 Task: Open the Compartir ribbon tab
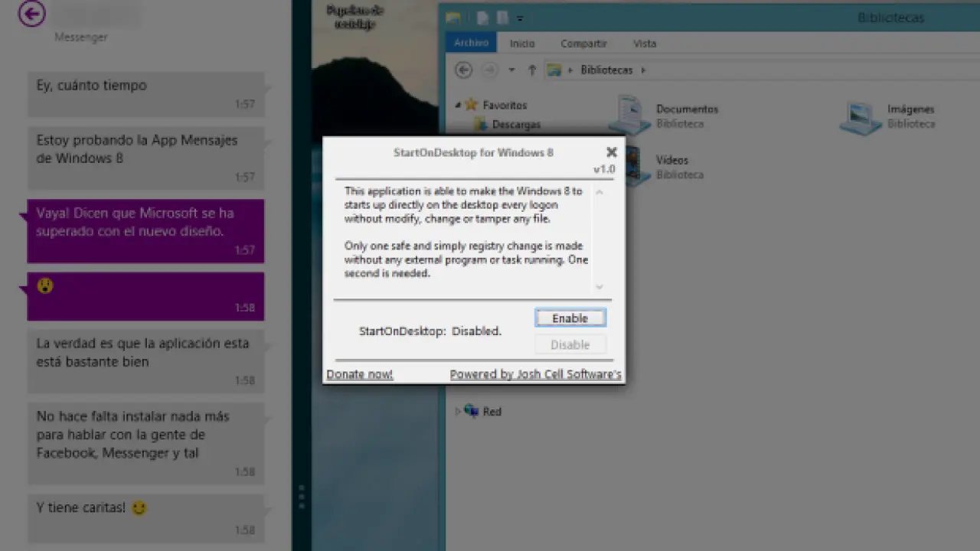(x=583, y=44)
